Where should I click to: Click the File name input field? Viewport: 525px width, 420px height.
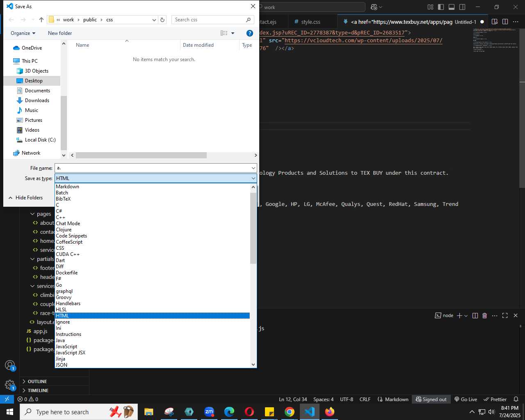pyautogui.click(x=152, y=168)
